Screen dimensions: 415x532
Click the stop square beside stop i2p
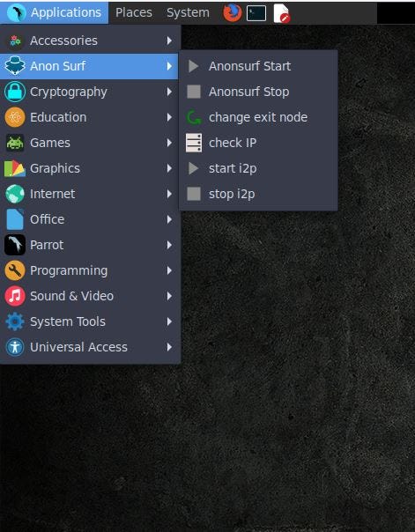tap(194, 194)
